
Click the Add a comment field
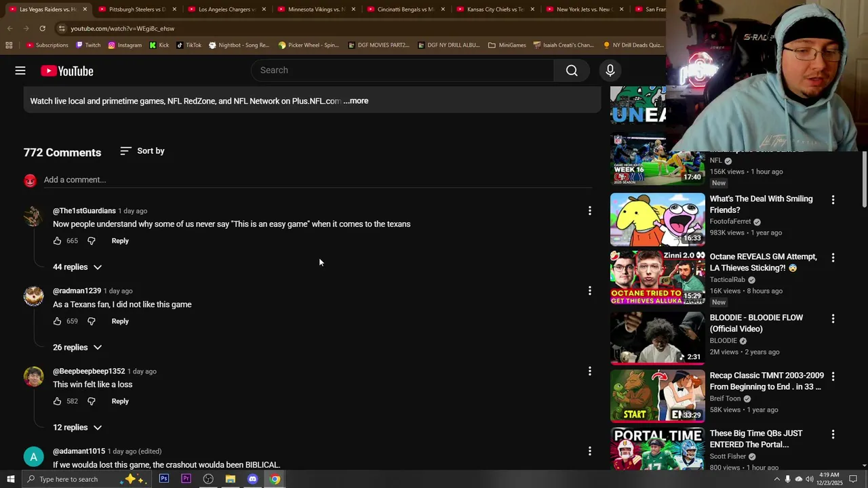click(x=318, y=180)
